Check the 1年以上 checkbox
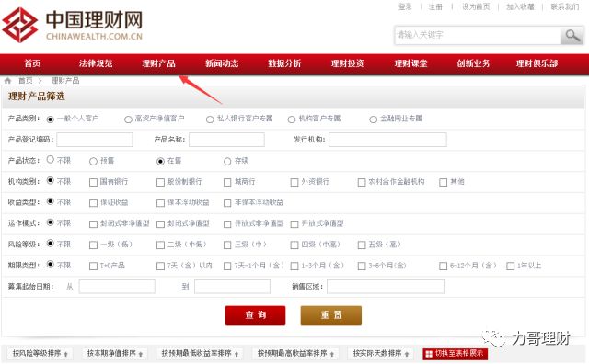The width and height of the screenshot is (589, 364). point(510,266)
